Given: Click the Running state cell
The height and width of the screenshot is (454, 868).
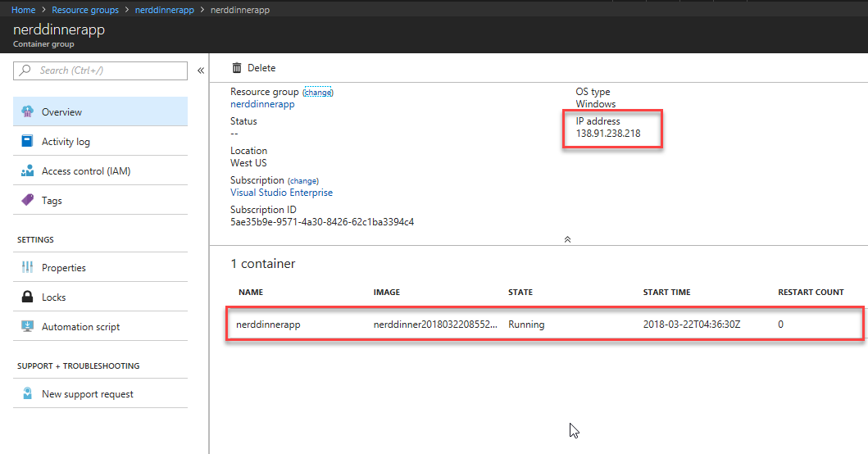Looking at the screenshot, I should click(526, 325).
